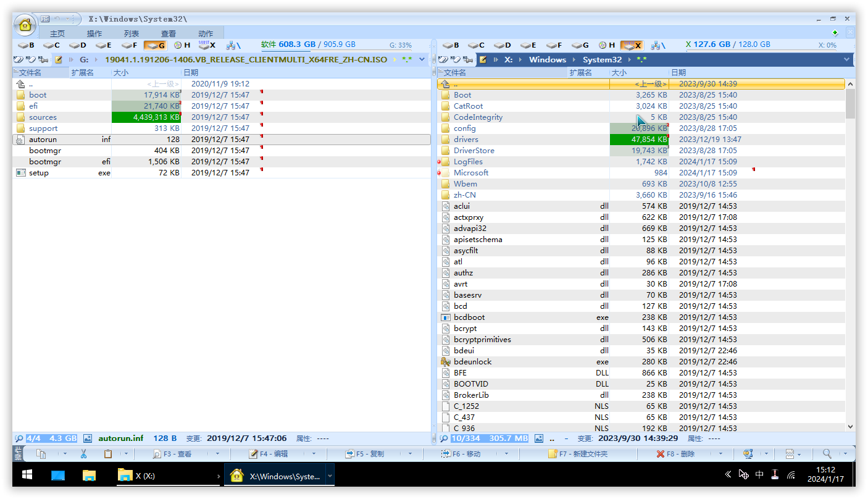The width and height of the screenshot is (868, 499).
Task: Select drive C in right panel
Action: [476, 45]
